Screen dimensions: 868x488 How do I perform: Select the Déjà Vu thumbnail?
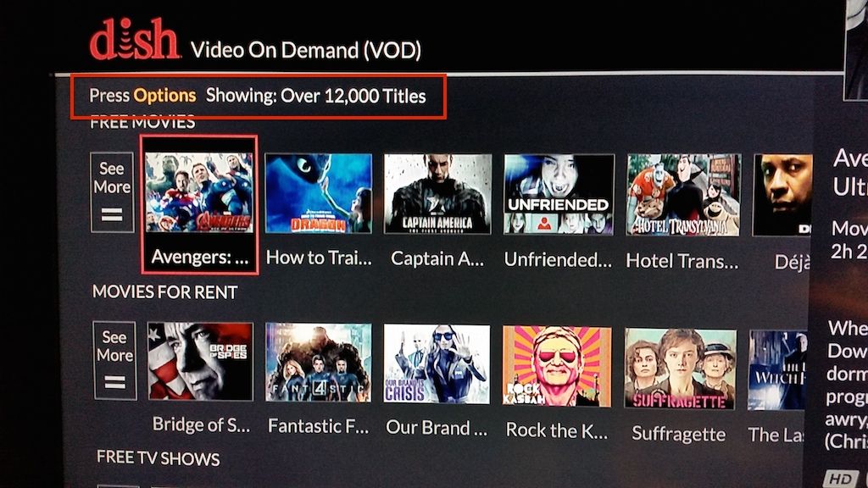(x=782, y=195)
